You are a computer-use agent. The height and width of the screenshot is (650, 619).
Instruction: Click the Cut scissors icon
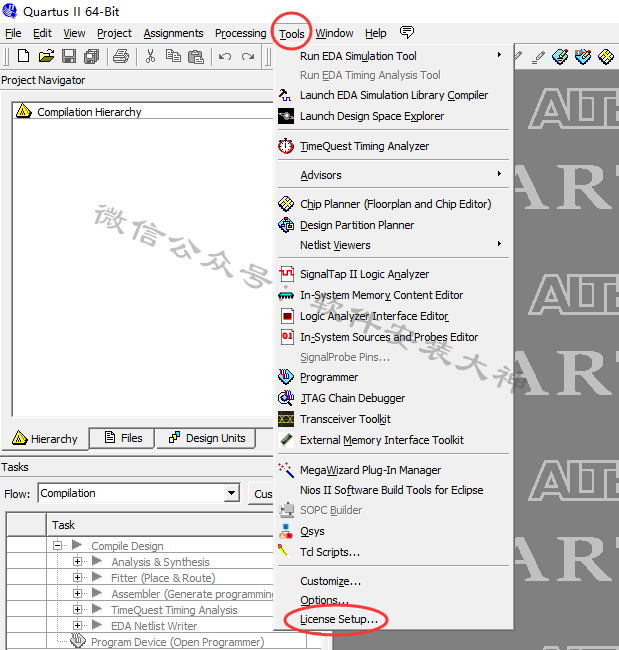150,56
